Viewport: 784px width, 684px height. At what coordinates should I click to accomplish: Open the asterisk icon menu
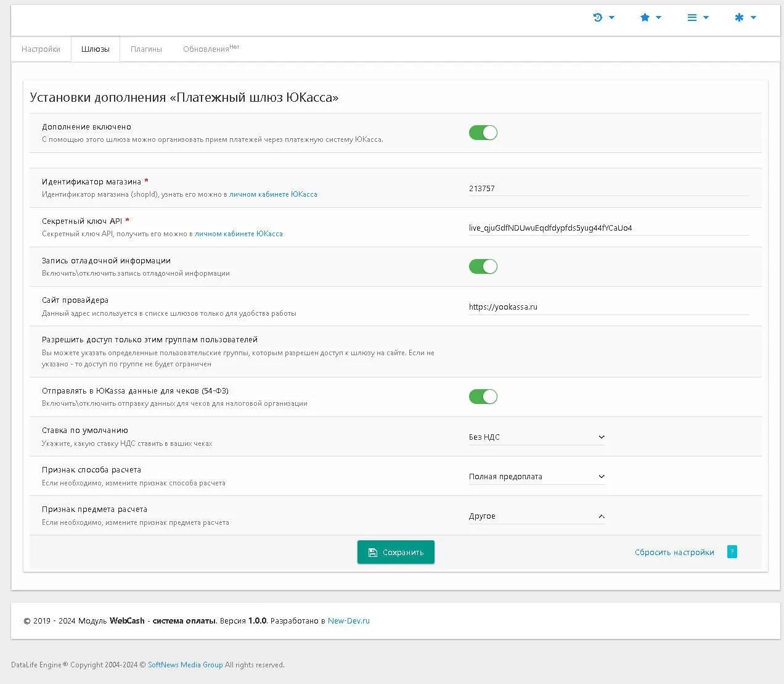745,17
